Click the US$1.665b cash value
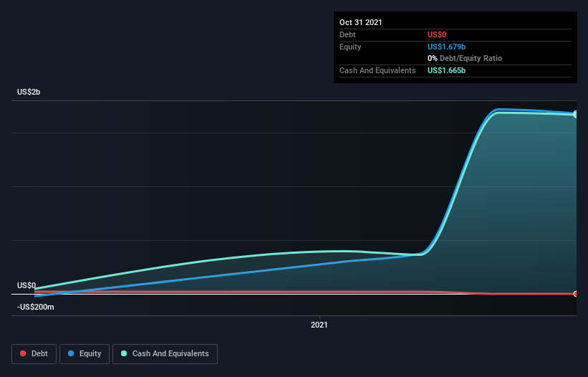The image size is (588, 377). pyautogui.click(x=447, y=70)
